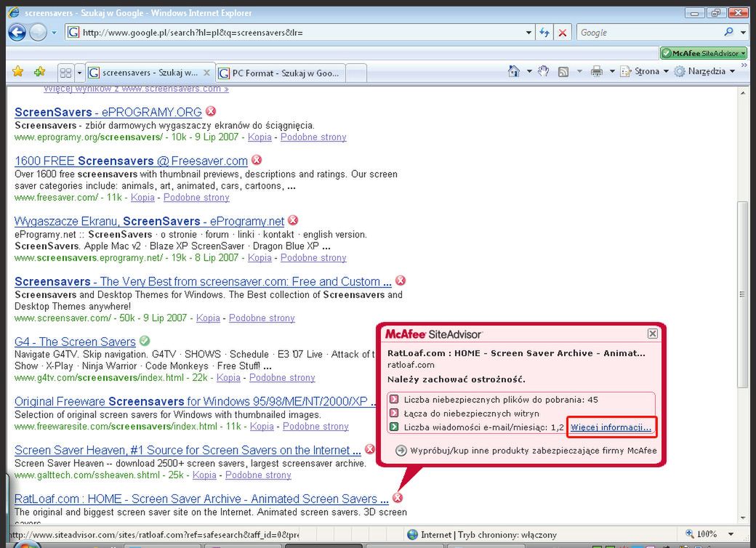Click red SiteAdvisor icon beside Freesaver.com
Screen dimensions: 756x548
pos(257,160)
